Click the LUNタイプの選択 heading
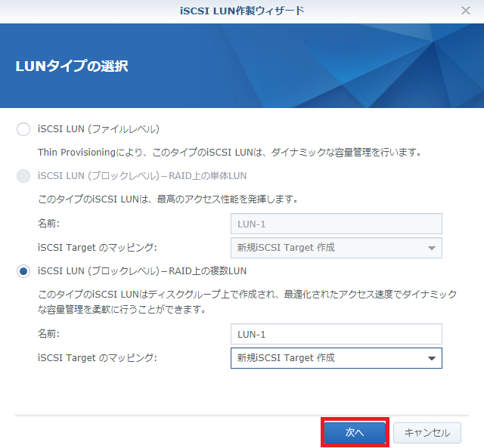Viewport: 484px width, 448px height. click(72, 66)
